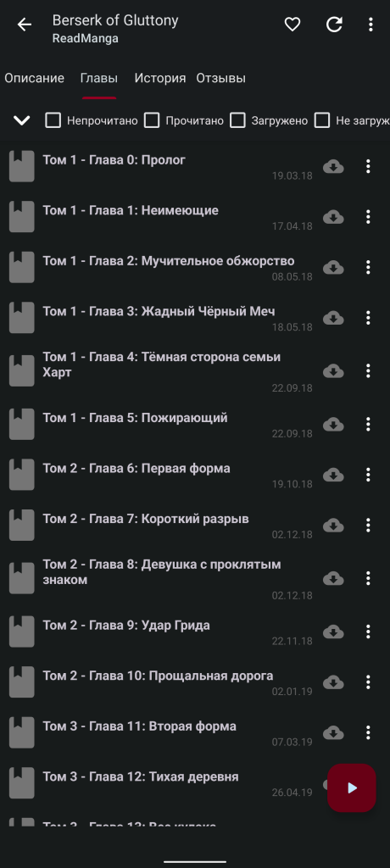The width and height of the screenshot is (390, 868).
Task: Open more options for Глава 1: Неимеющие
Action: (368, 217)
